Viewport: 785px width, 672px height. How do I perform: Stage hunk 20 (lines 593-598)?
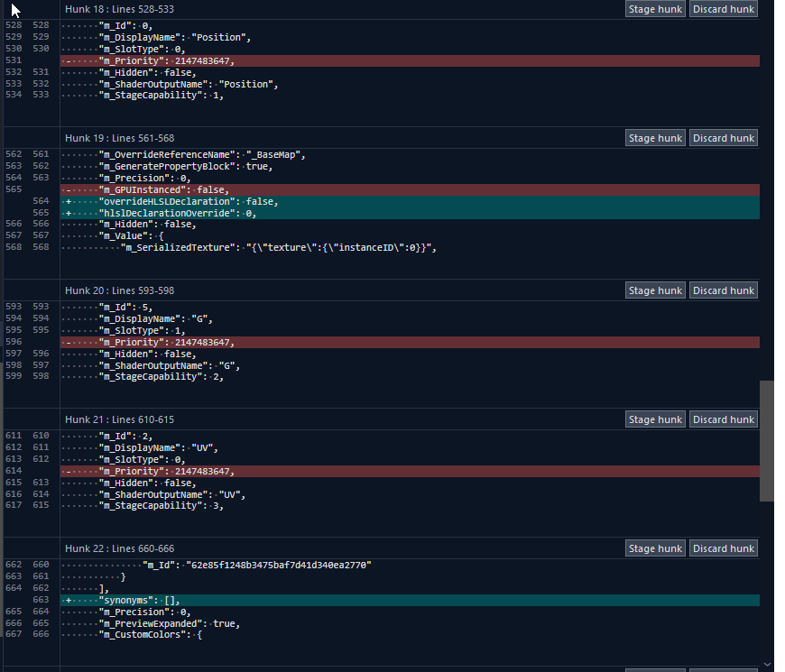coord(655,290)
